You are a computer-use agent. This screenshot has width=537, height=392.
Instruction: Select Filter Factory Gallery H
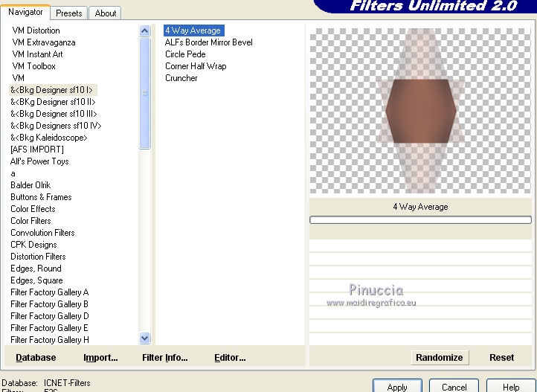click(50, 340)
